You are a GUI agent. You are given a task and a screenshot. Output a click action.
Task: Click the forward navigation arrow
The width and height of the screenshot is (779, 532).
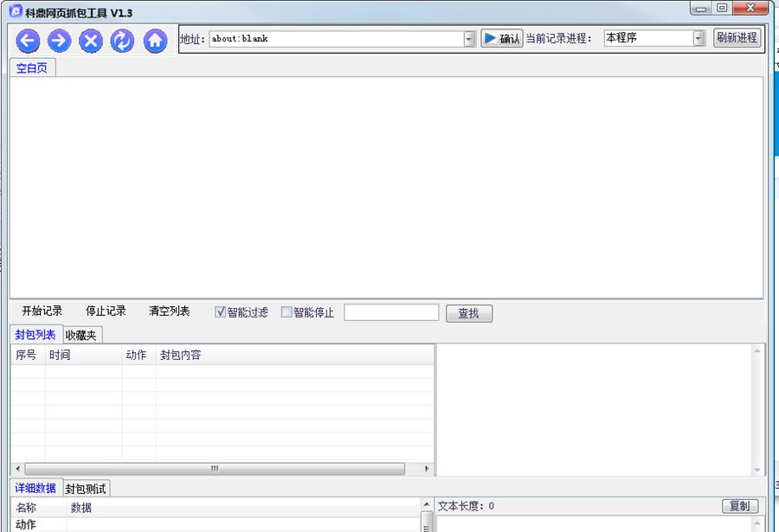[x=59, y=41]
